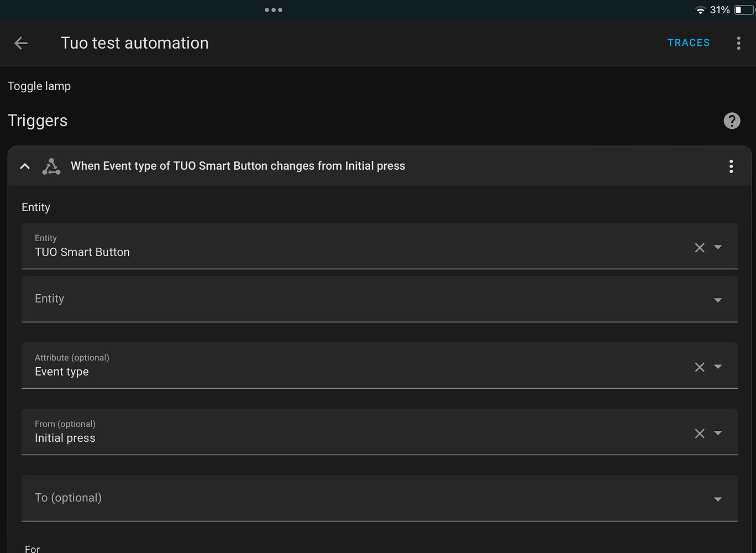Open the Triggers help icon

coord(732,121)
